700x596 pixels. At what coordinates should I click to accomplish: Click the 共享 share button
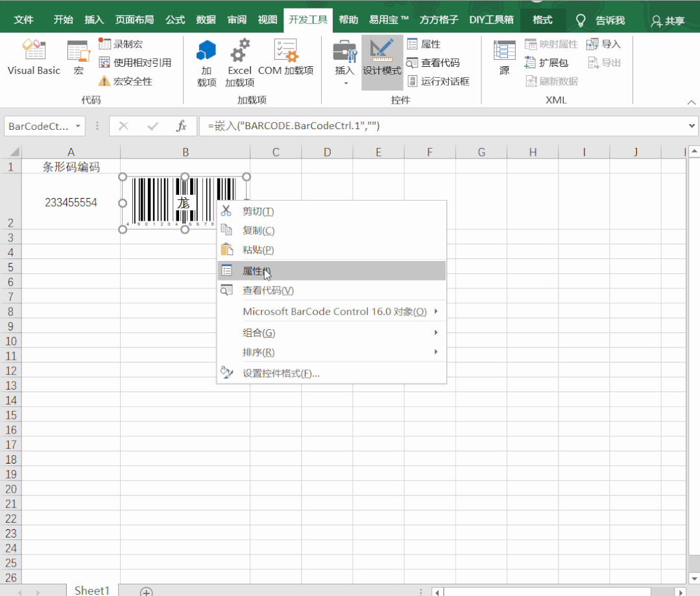point(668,21)
